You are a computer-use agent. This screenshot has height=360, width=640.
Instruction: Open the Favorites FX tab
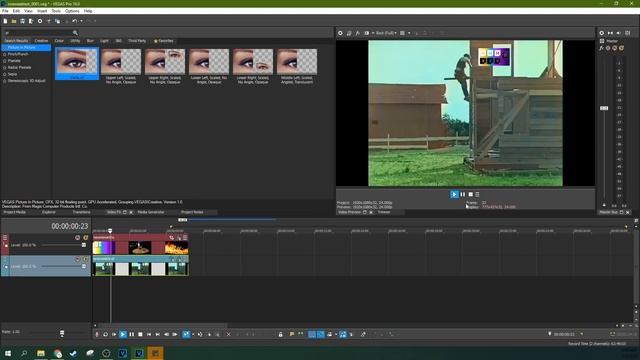pos(163,41)
